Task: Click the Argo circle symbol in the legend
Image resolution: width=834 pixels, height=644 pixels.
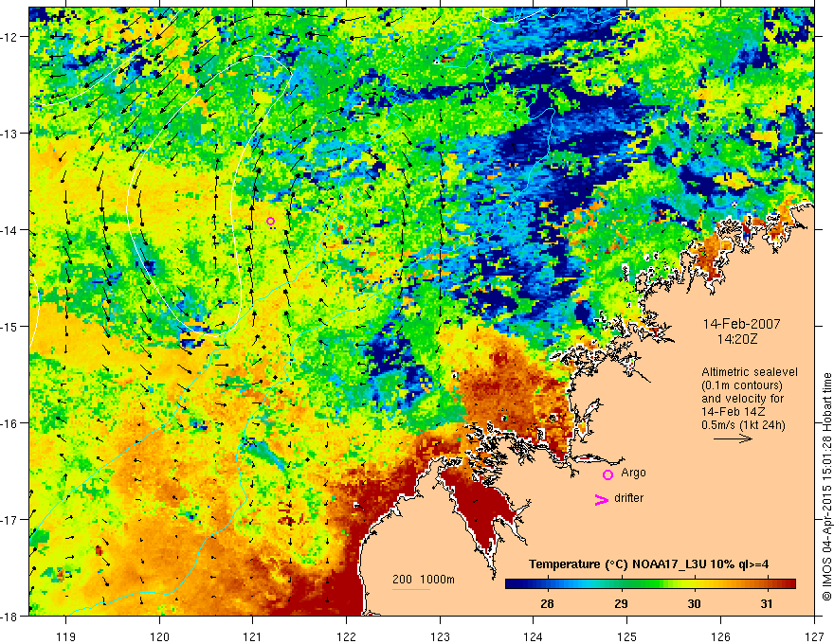Action: 607,475
